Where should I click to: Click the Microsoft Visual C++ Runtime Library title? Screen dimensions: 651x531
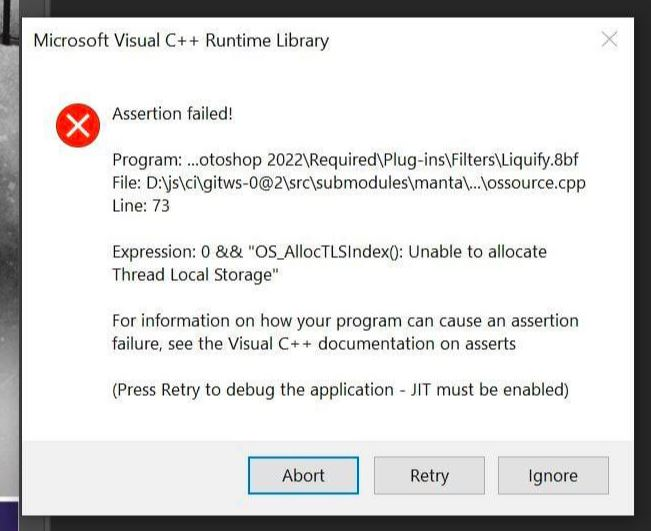[x=181, y=41]
